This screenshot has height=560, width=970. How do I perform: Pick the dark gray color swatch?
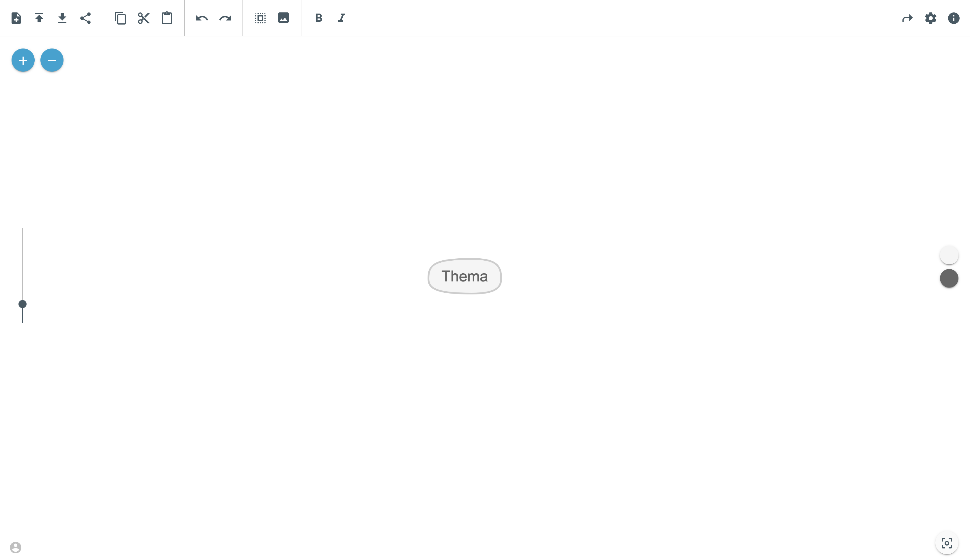[x=949, y=279]
